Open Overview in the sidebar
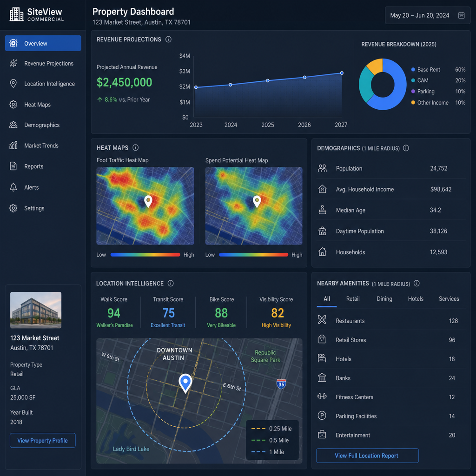Image resolution: width=476 pixels, height=476 pixels. pos(43,43)
